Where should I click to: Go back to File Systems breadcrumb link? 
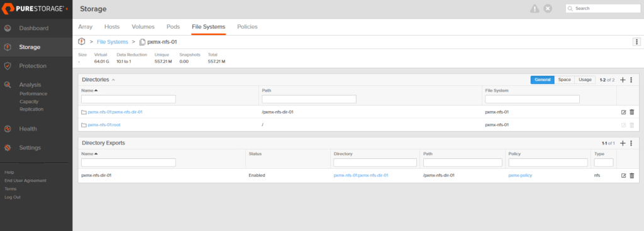113,42
